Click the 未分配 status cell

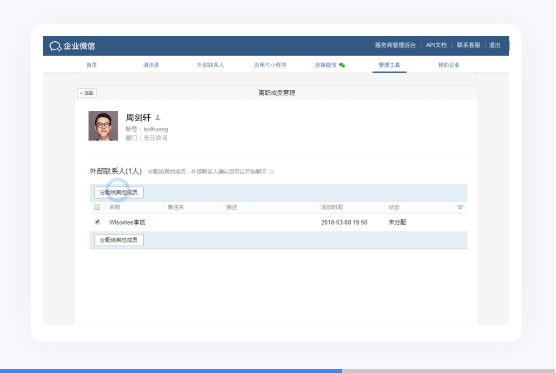coord(397,222)
